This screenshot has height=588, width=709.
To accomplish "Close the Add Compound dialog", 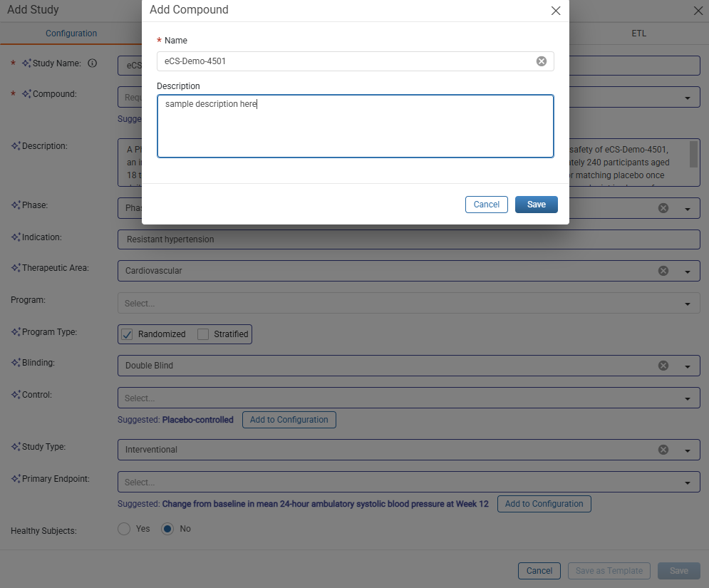I will pyautogui.click(x=556, y=11).
